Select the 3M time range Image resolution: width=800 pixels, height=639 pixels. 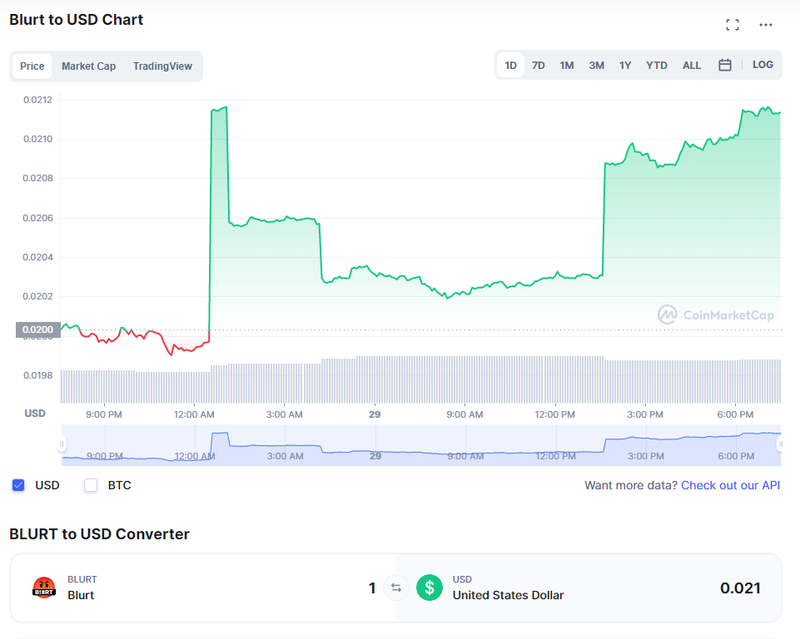coord(596,65)
